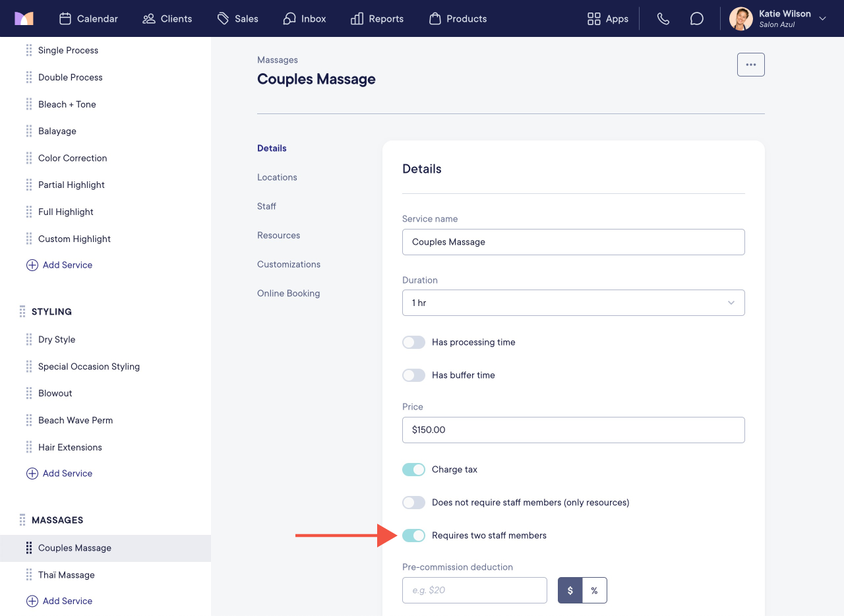The width and height of the screenshot is (844, 616).
Task: Open the phone call icon
Action: click(663, 18)
